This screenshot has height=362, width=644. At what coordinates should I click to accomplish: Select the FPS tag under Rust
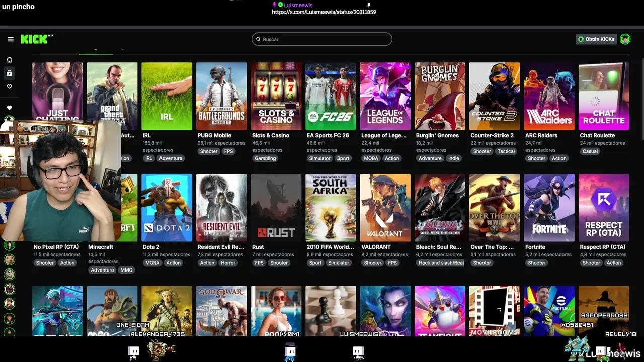pos(259,263)
